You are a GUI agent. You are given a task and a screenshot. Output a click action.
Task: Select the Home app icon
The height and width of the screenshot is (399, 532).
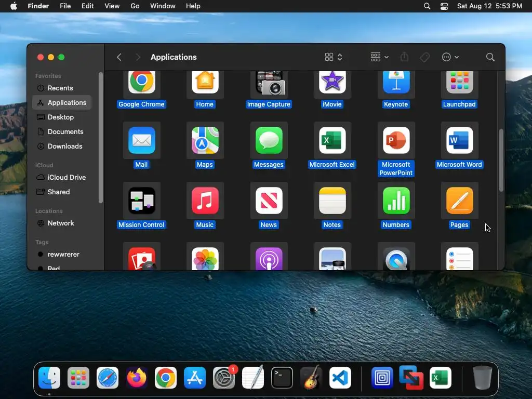pyautogui.click(x=205, y=82)
